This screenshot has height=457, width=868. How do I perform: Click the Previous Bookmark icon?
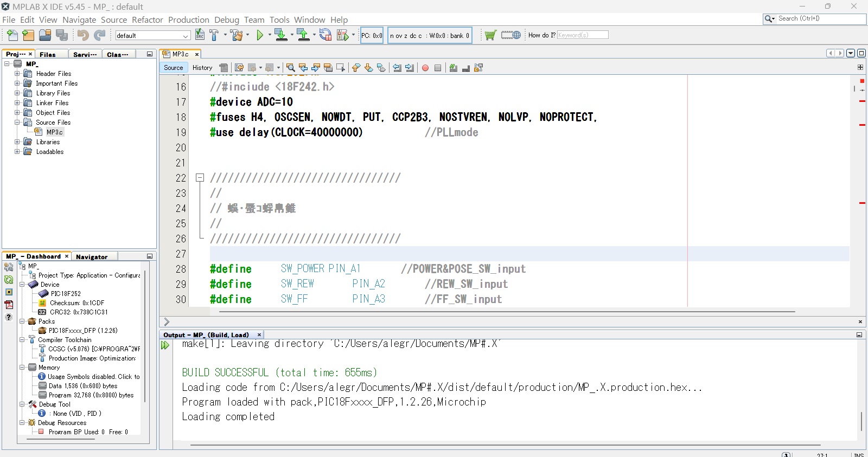pyautogui.click(x=356, y=68)
